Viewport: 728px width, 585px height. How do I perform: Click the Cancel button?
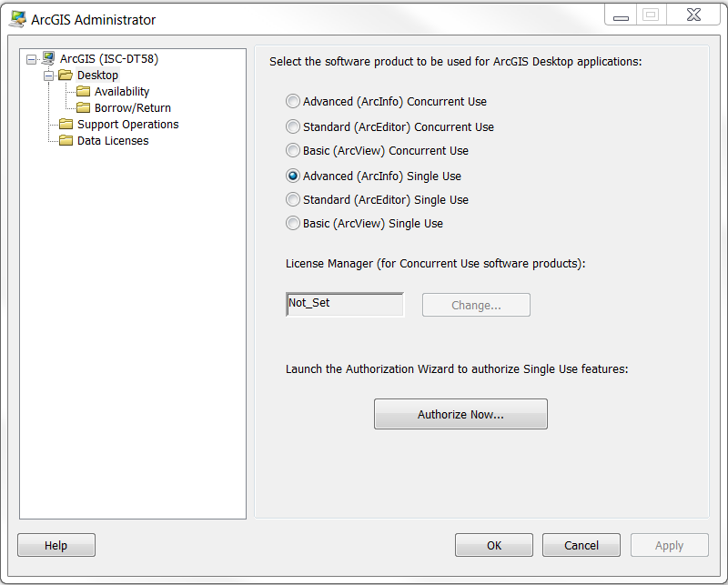581,545
